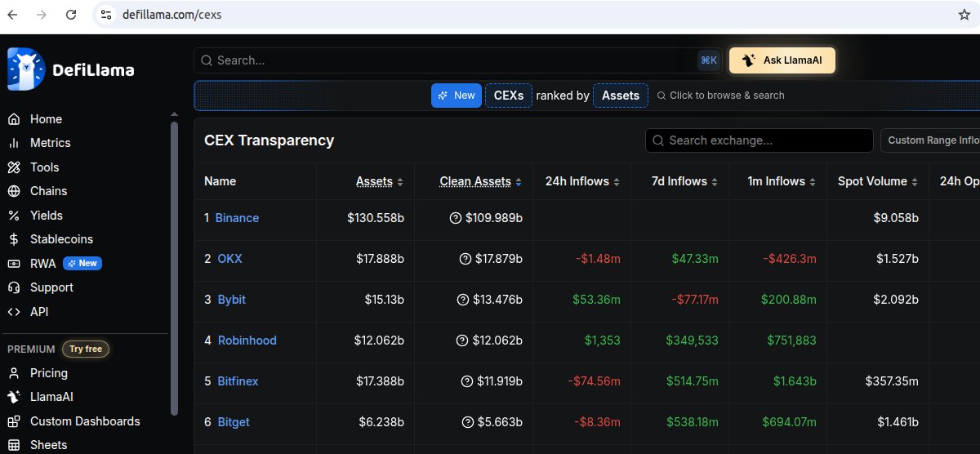Click Bitfinex spot volume $357.35m

click(x=892, y=381)
